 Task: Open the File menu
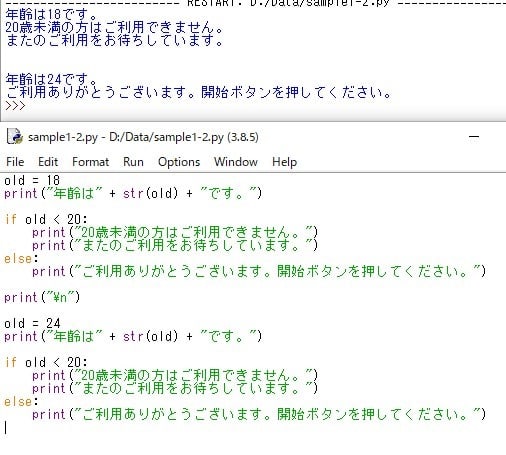pyautogui.click(x=15, y=162)
